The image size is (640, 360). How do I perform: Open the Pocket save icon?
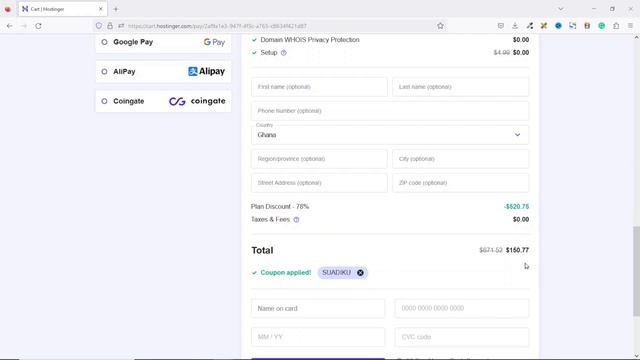coord(500,26)
